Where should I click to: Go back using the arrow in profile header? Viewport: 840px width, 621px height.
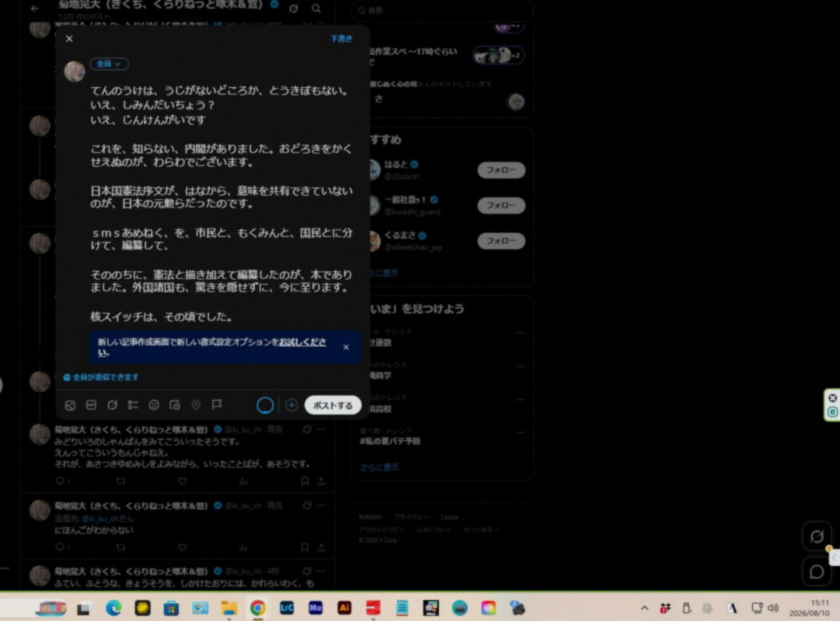click(x=35, y=8)
